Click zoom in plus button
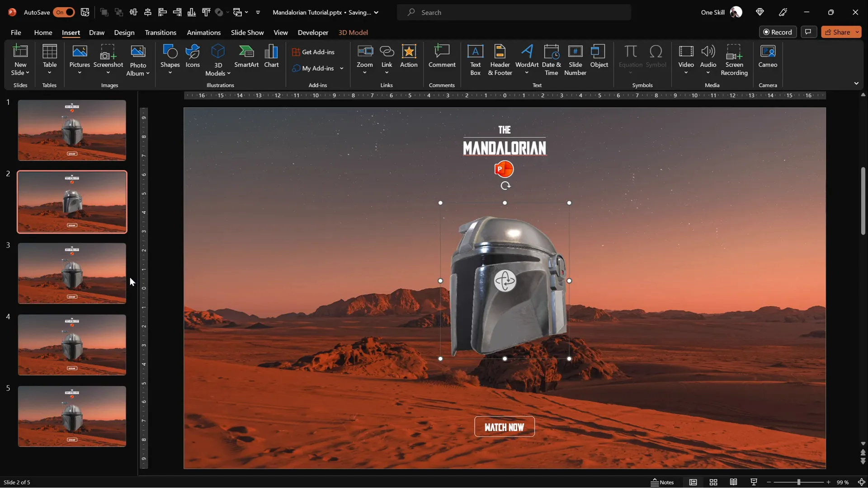Viewport: 868px width, 488px height. click(828, 482)
